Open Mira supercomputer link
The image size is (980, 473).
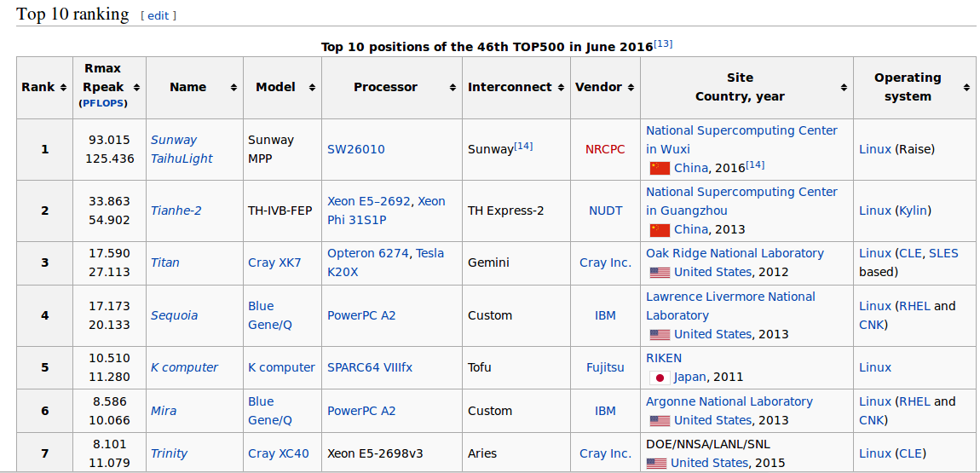point(163,411)
